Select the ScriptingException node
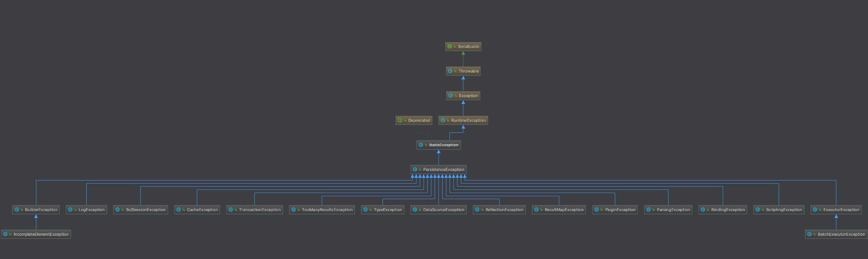The image size is (868, 259). [x=779, y=209]
